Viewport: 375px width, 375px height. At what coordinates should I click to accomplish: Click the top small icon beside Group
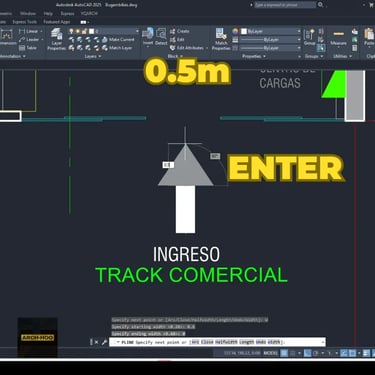321,31
